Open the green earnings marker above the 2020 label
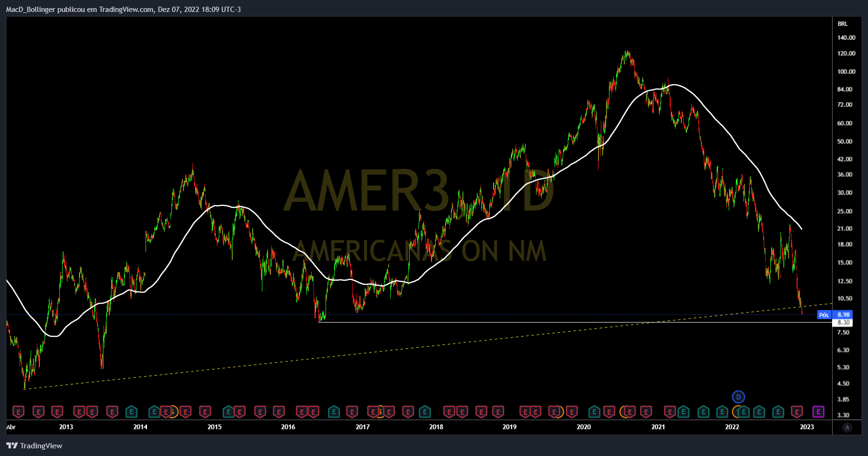Viewport: 868px width, 456px height. [x=594, y=412]
